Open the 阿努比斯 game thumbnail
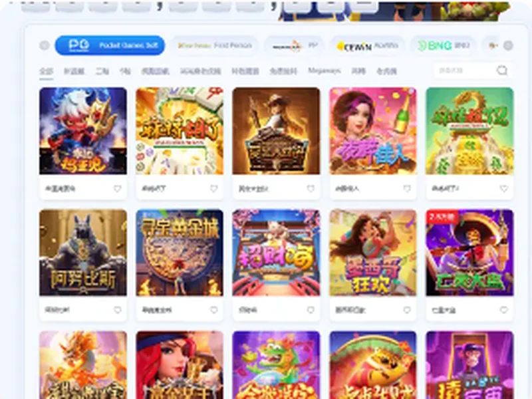 pyautogui.click(x=83, y=253)
